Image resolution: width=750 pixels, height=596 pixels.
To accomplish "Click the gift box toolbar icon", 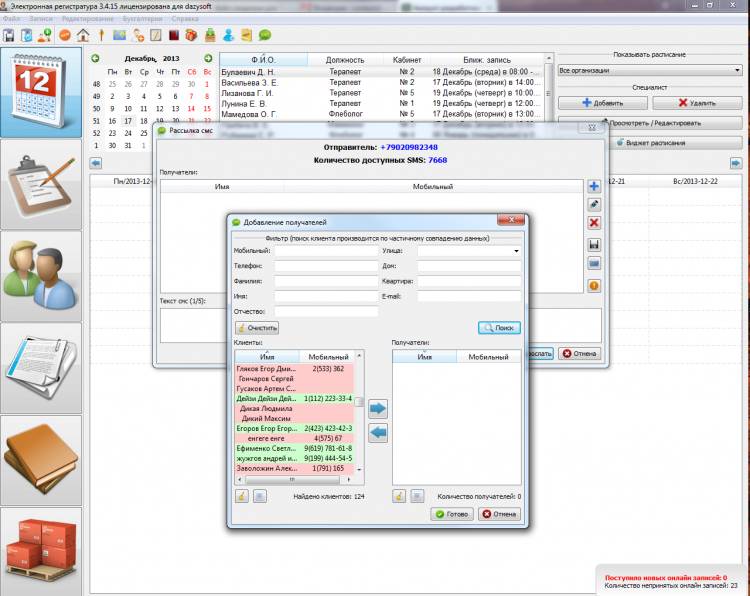I will tap(191, 35).
